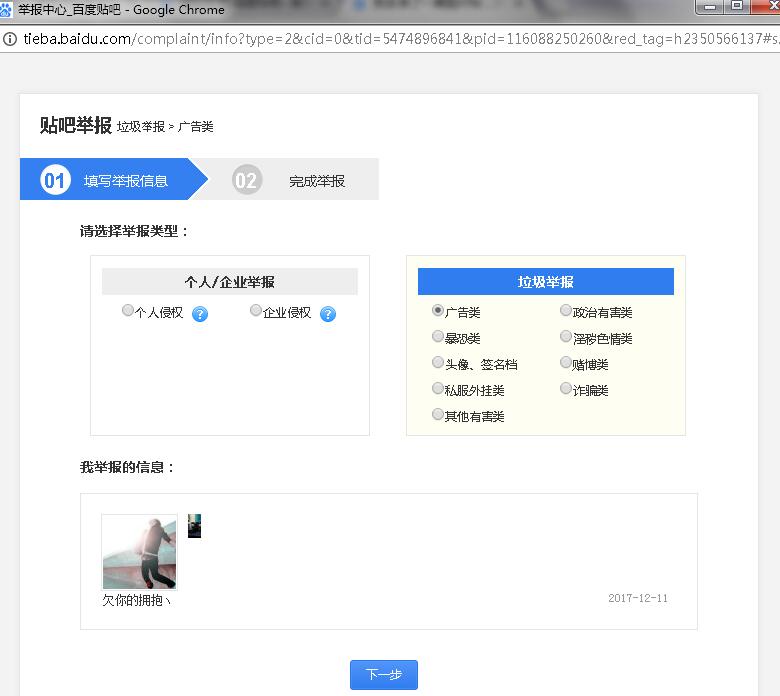Choose the 政治有害类 radio option
This screenshot has width=780, height=696.
[566, 310]
